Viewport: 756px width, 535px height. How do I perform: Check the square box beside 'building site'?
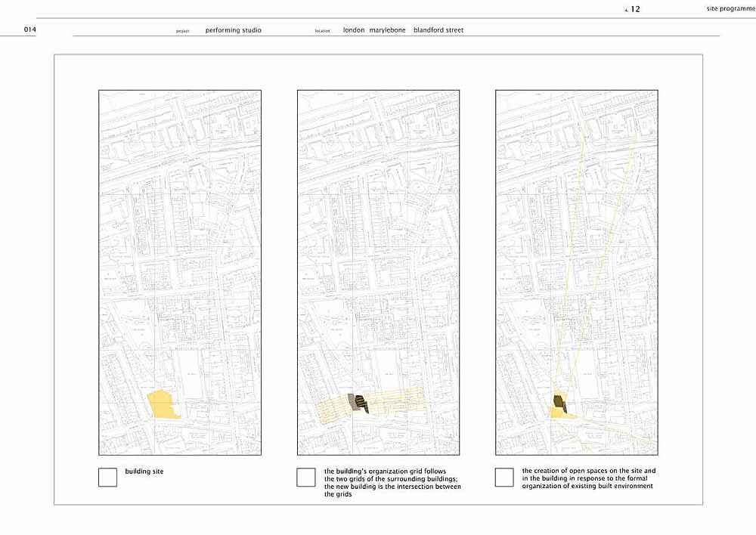click(107, 477)
